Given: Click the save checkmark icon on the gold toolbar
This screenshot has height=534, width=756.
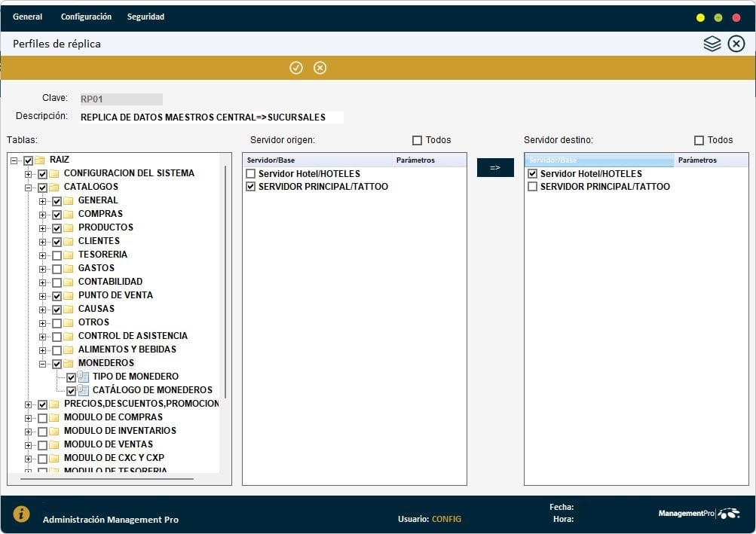Looking at the screenshot, I should (296, 68).
